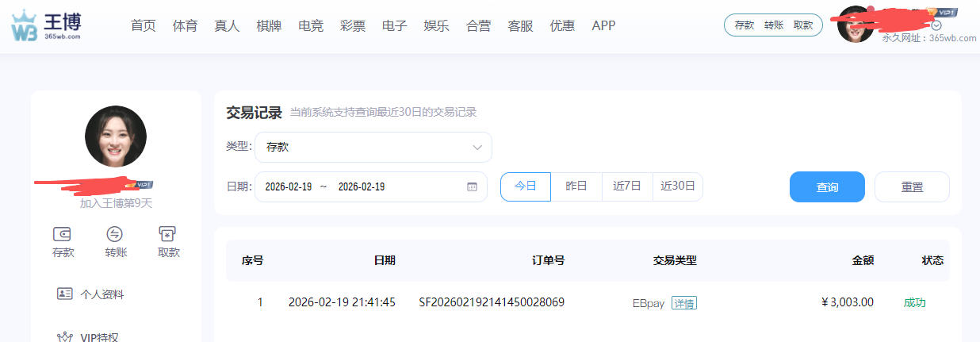
Task: Click the sidebar 转账 transfer icon
Action: click(115, 234)
